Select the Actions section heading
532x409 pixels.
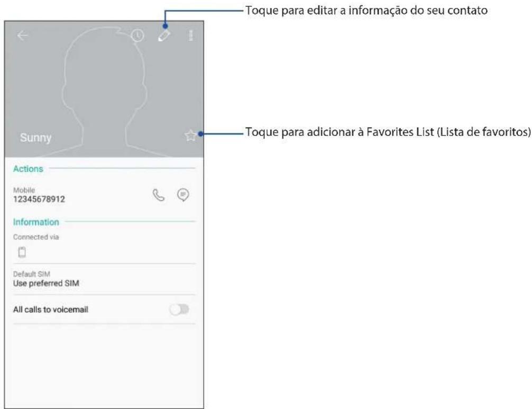(28, 169)
